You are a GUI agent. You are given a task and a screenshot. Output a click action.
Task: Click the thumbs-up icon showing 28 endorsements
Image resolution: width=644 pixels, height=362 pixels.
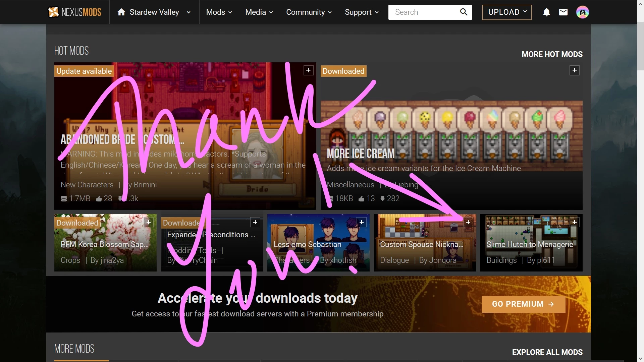click(99, 199)
